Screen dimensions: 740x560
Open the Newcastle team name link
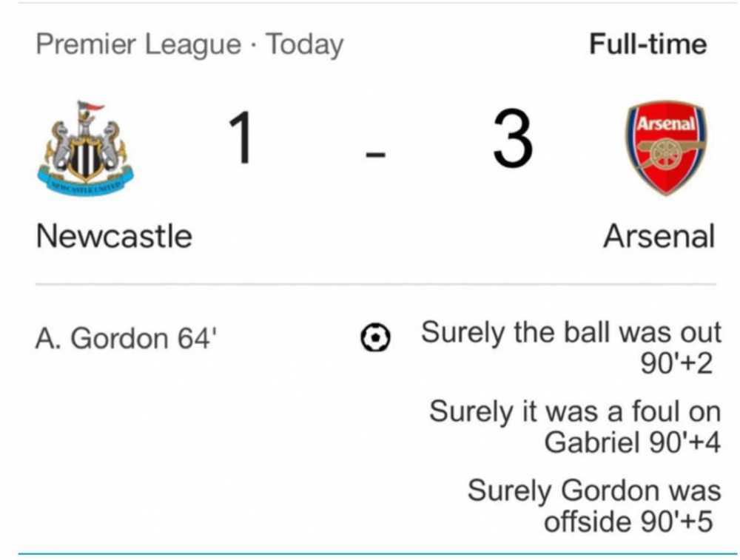pyautogui.click(x=114, y=236)
